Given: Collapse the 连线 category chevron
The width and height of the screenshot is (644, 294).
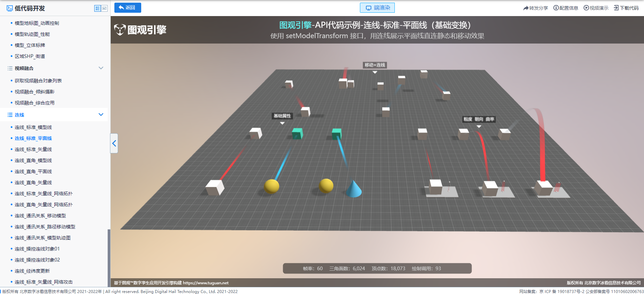Looking at the screenshot, I should pyautogui.click(x=101, y=115).
